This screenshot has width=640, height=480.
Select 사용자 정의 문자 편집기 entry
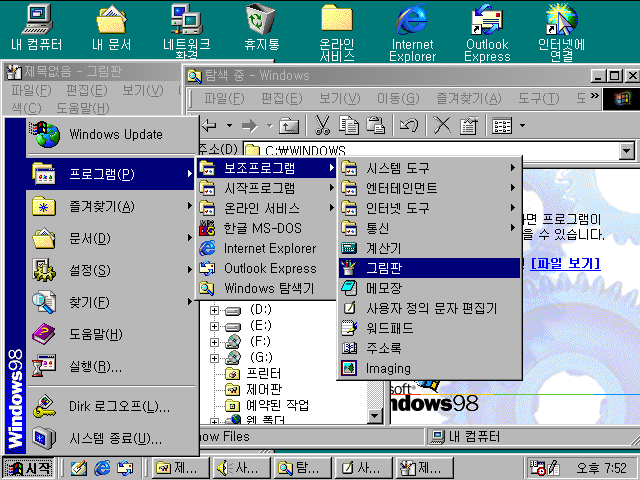(429, 308)
